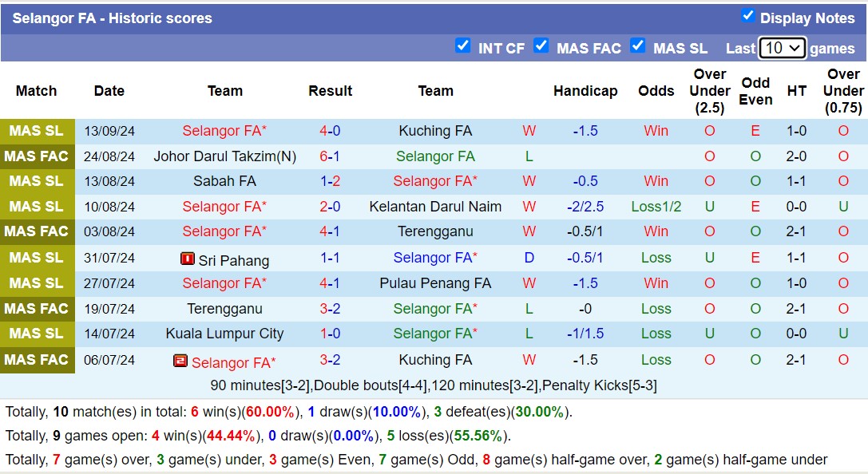Click the red card icon beside Selangor FA on 06/07/24
The image size is (868, 474).
(182, 360)
